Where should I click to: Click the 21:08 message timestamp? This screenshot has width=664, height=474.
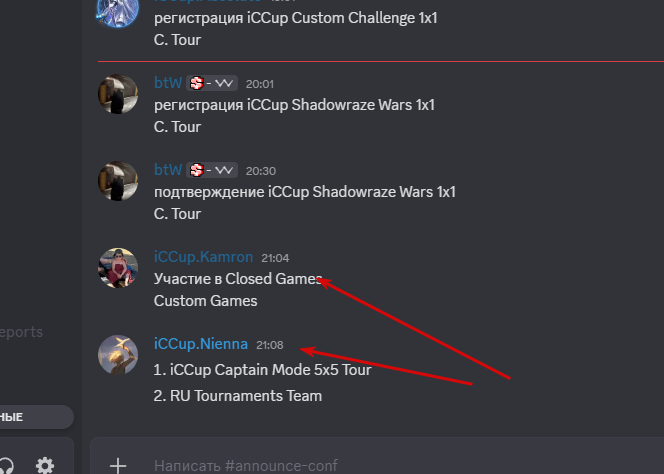click(270, 345)
